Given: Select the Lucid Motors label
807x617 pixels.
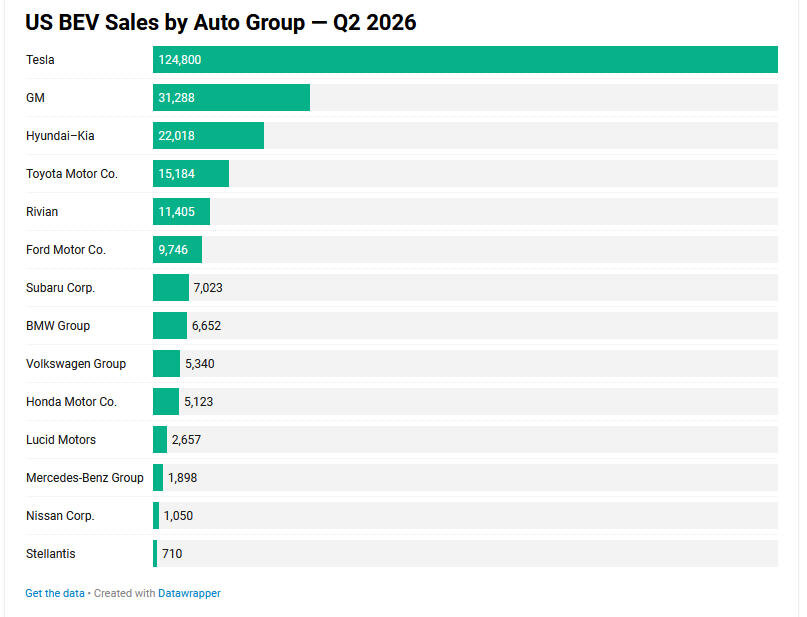Looking at the screenshot, I should (61, 440).
